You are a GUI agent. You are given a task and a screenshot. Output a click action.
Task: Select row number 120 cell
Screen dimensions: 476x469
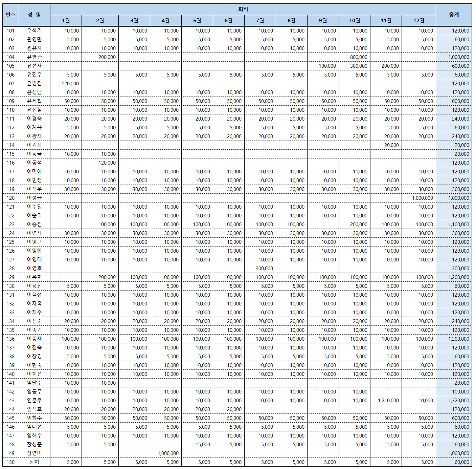pyautogui.click(x=10, y=198)
